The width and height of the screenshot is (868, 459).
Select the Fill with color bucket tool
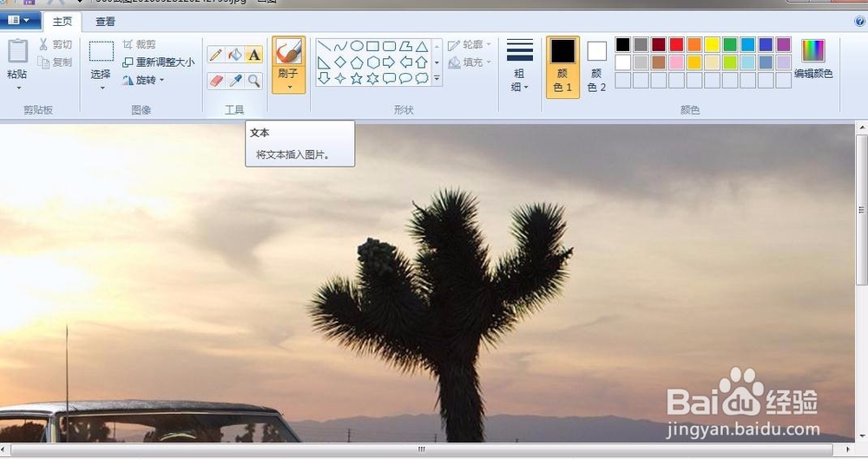pyautogui.click(x=235, y=55)
